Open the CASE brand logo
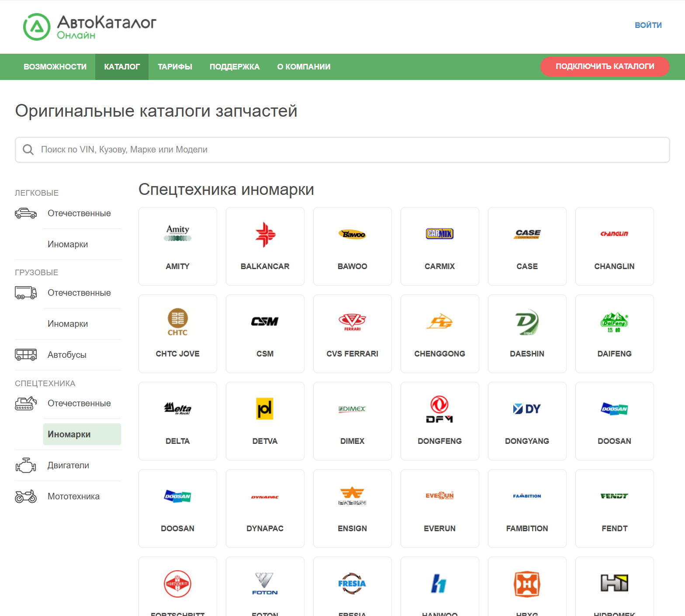This screenshot has height=616, width=685. click(527, 234)
